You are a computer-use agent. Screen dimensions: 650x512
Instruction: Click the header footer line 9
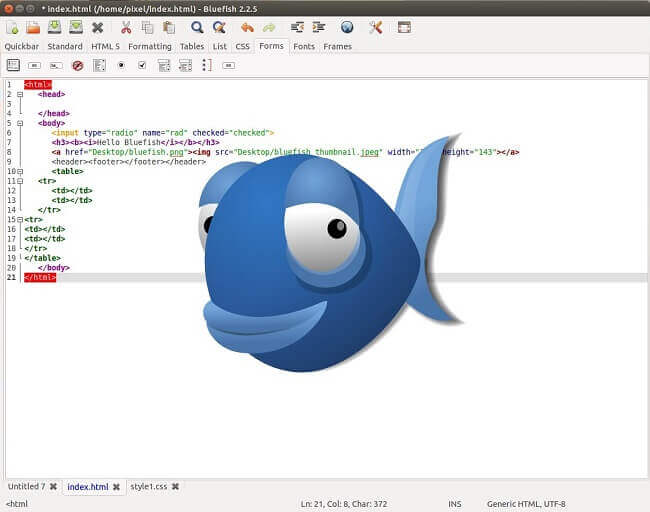pos(129,162)
